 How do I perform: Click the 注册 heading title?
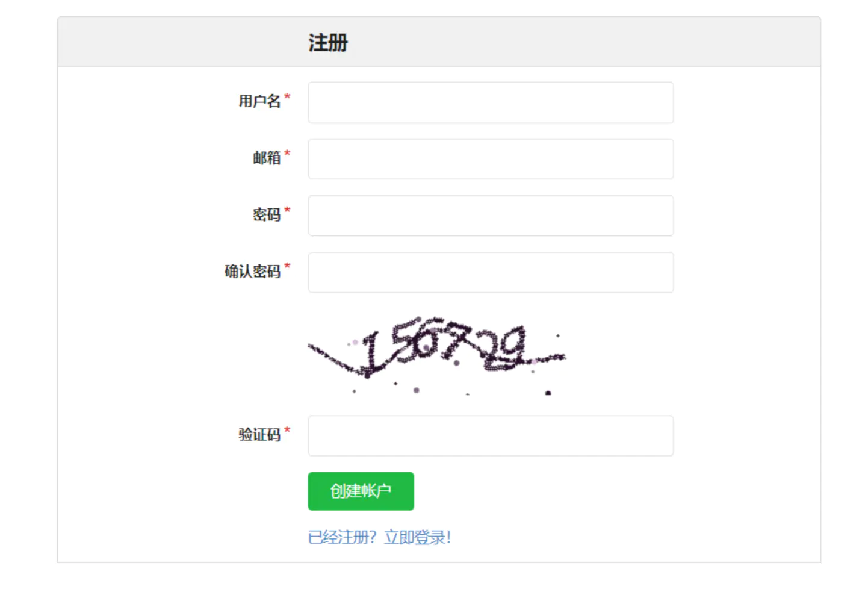click(328, 43)
